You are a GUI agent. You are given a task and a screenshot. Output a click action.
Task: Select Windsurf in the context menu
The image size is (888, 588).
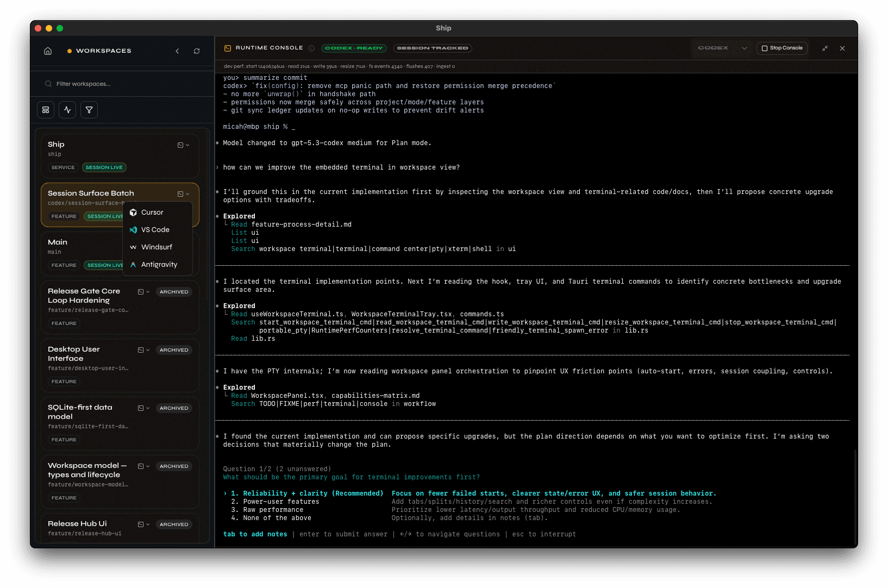pos(157,247)
